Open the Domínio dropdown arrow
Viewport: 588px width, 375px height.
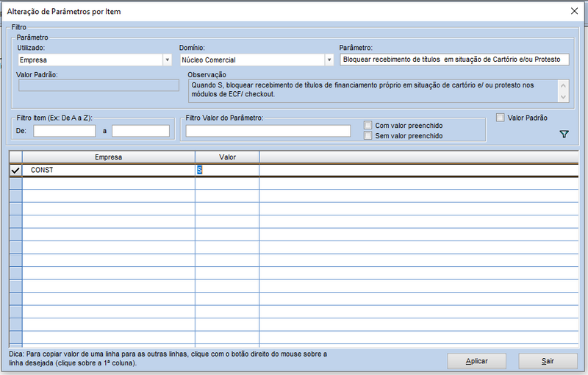pyautogui.click(x=329, y=60)
